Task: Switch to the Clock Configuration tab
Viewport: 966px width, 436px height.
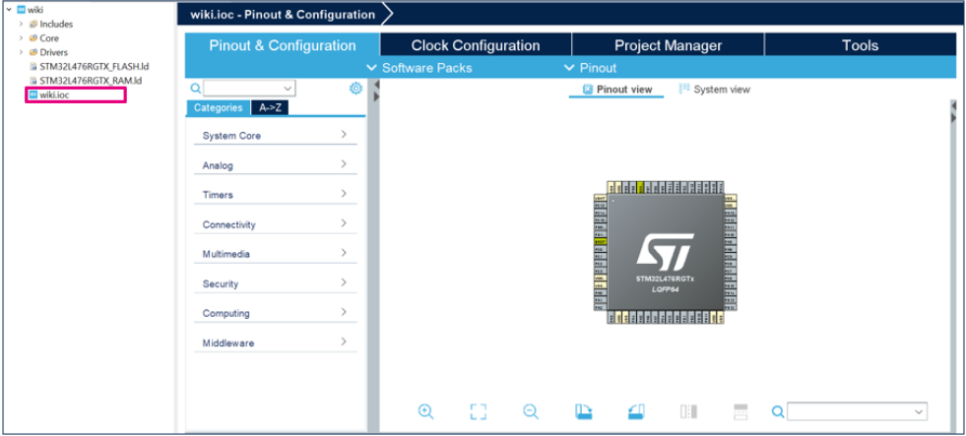Action: pos(476,46)
